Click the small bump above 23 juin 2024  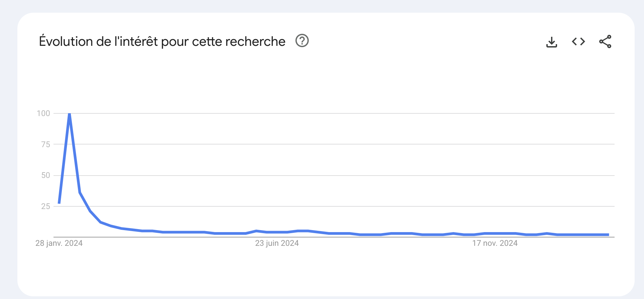[x=256, y=231]
